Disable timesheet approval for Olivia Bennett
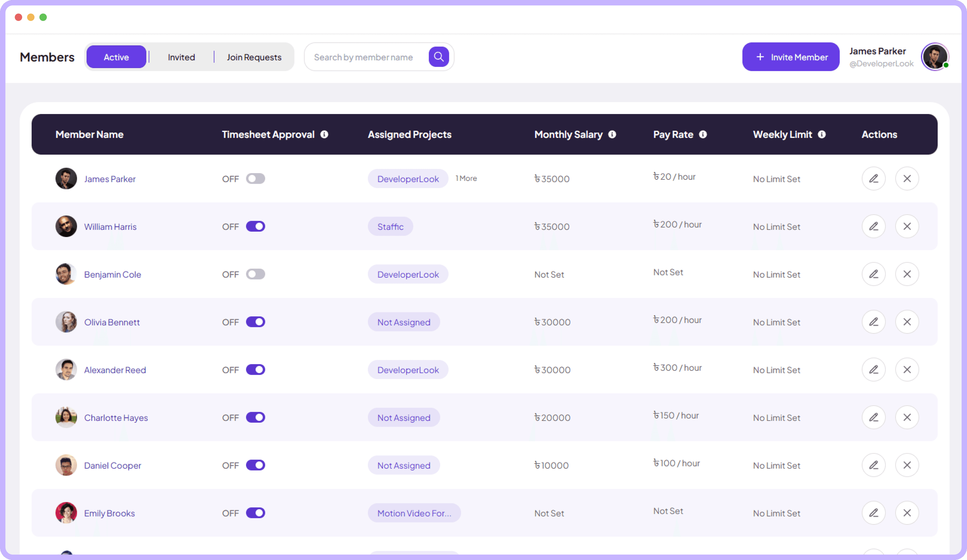 click(256, 322)
